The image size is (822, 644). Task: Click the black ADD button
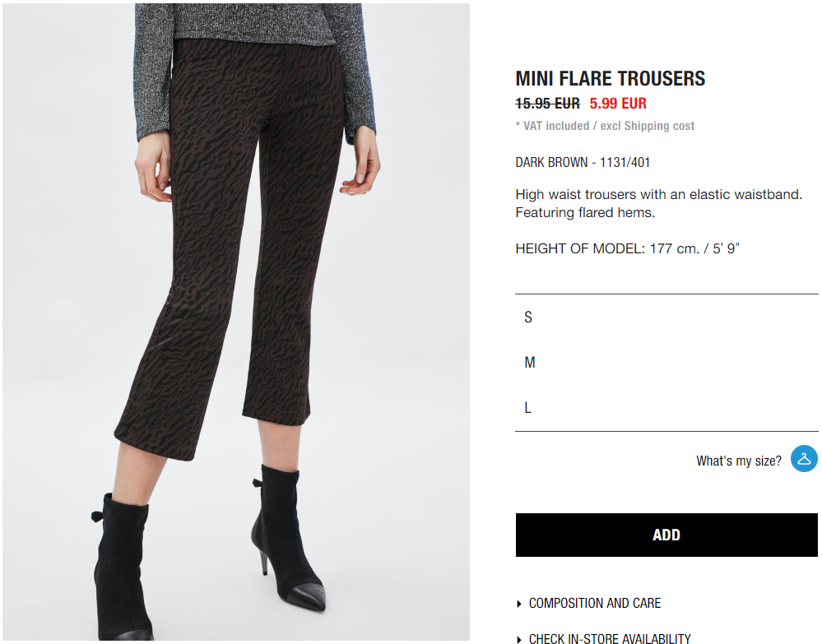(666, 535)
